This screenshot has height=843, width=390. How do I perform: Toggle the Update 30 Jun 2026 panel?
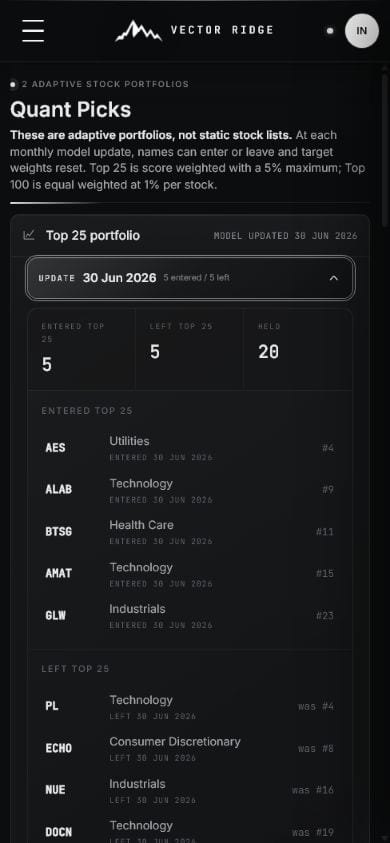click(x=190, y=278)
